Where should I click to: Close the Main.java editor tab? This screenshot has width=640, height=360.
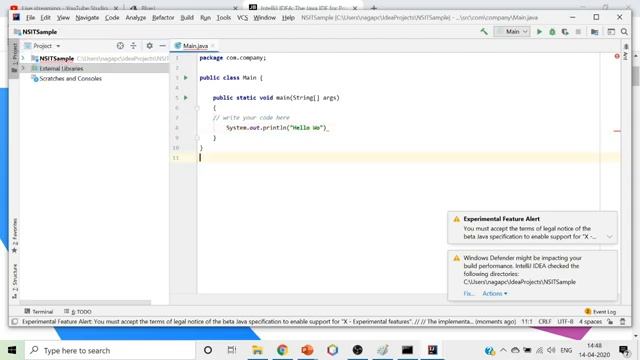point(213,46)
